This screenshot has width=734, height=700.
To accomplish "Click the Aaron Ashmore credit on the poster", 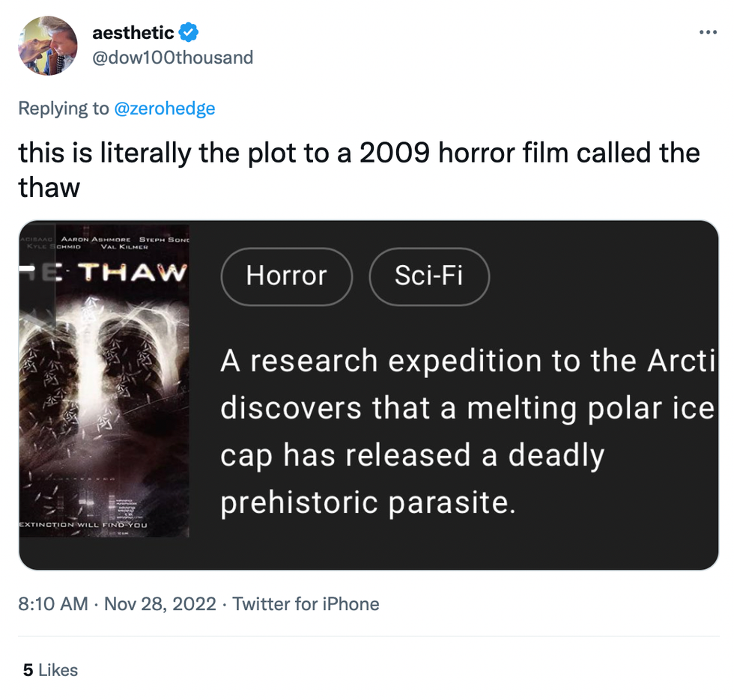I will pyautogui.click(x=95, y=238).
